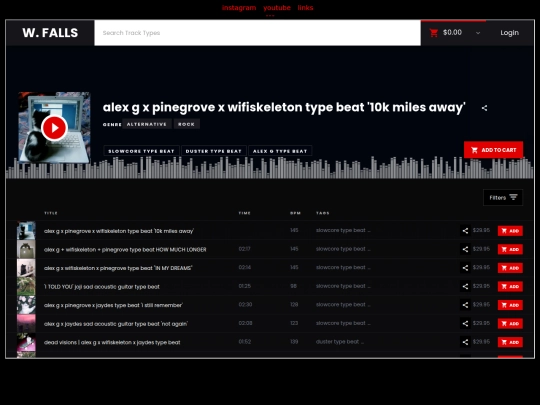Play the featured '10k miles away' beat
Viewport: 540px width, 405px height.
(54, 128)
